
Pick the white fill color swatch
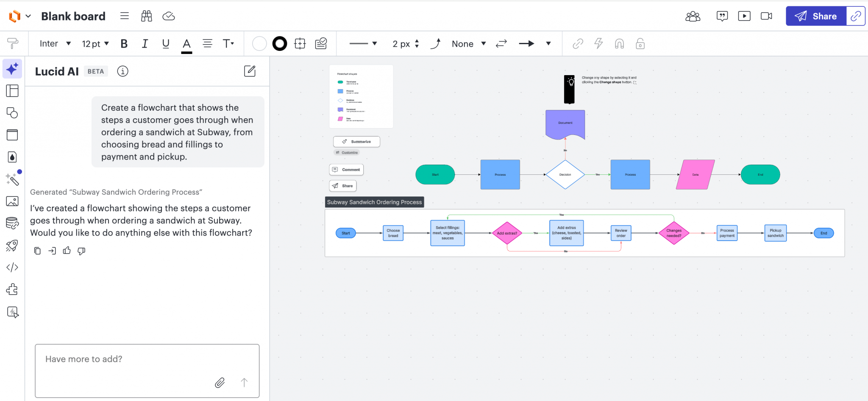click(259, 44)
